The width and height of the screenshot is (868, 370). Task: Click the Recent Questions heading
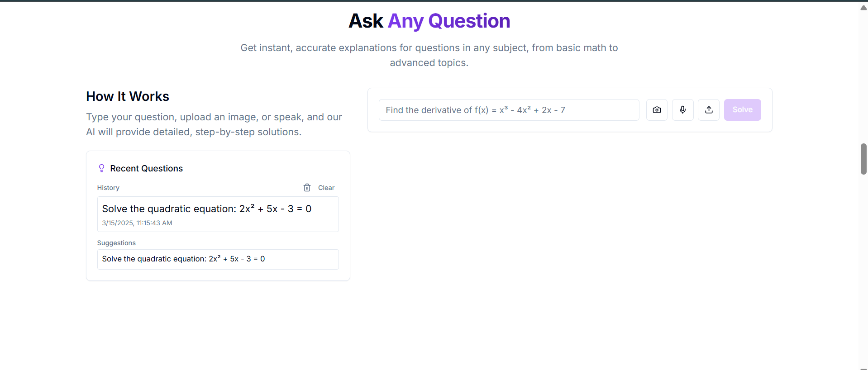(146, 168)
